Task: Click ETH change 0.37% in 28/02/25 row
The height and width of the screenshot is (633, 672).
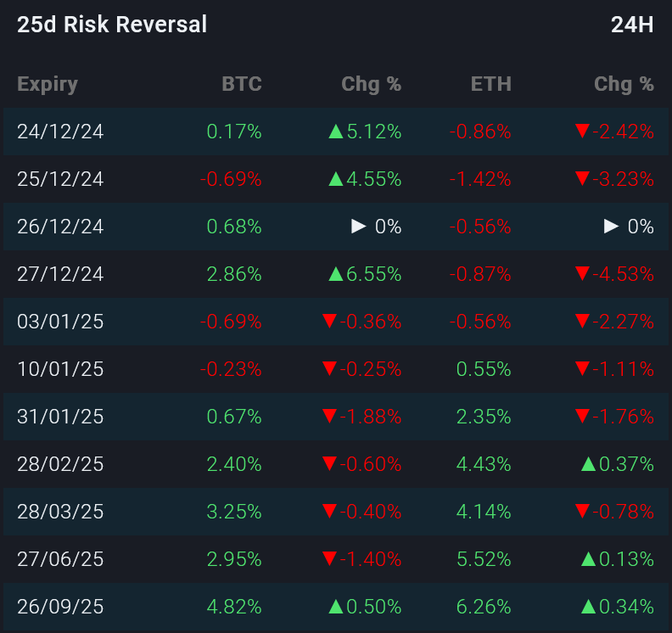Action: coord(617,465)
